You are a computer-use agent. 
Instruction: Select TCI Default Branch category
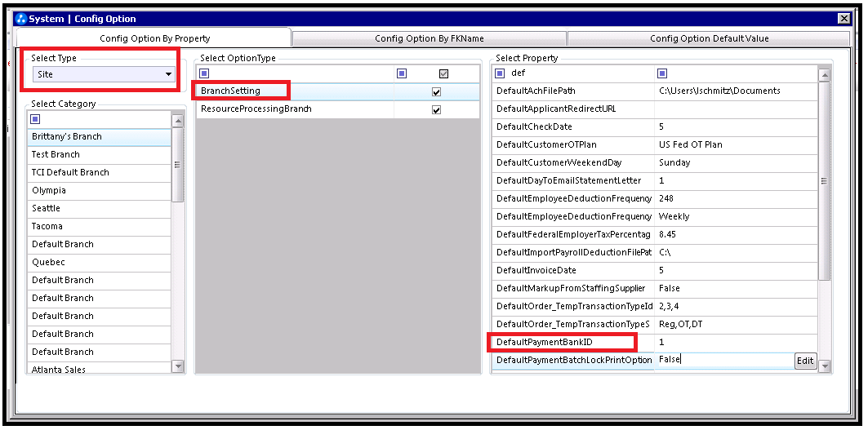click(x=99, y=173)
